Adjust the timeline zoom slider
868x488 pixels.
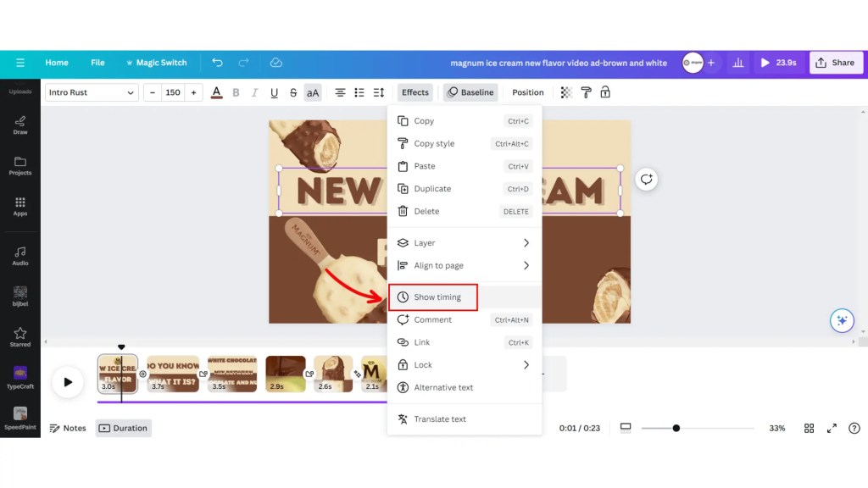point(676,428)
